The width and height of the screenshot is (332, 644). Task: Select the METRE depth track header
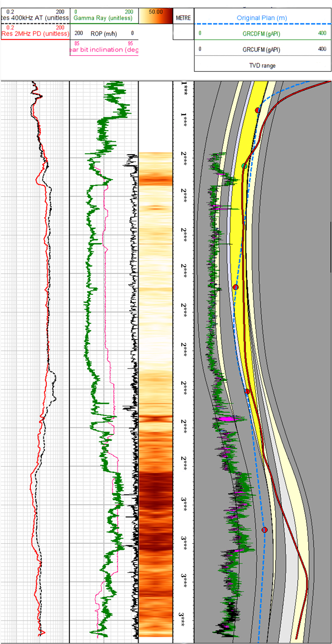(x=183, y=18)
